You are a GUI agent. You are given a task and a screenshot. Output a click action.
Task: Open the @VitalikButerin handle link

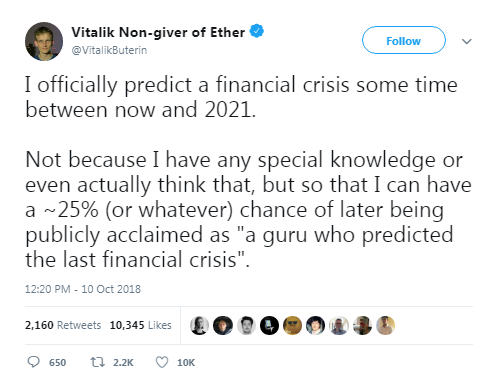[109, 50]
